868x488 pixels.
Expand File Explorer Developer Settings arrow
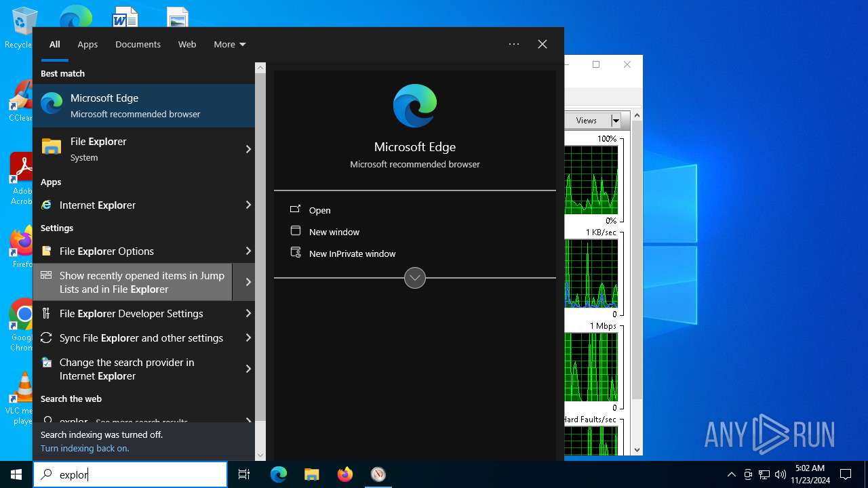[248, 313]
